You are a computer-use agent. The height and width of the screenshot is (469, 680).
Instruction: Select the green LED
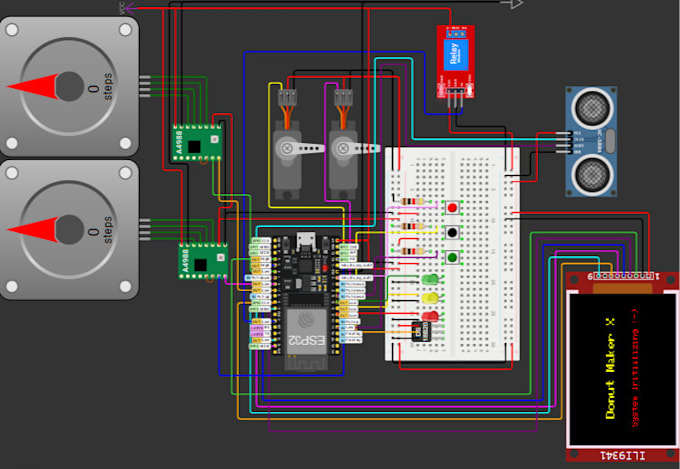(x=429, y=279)
